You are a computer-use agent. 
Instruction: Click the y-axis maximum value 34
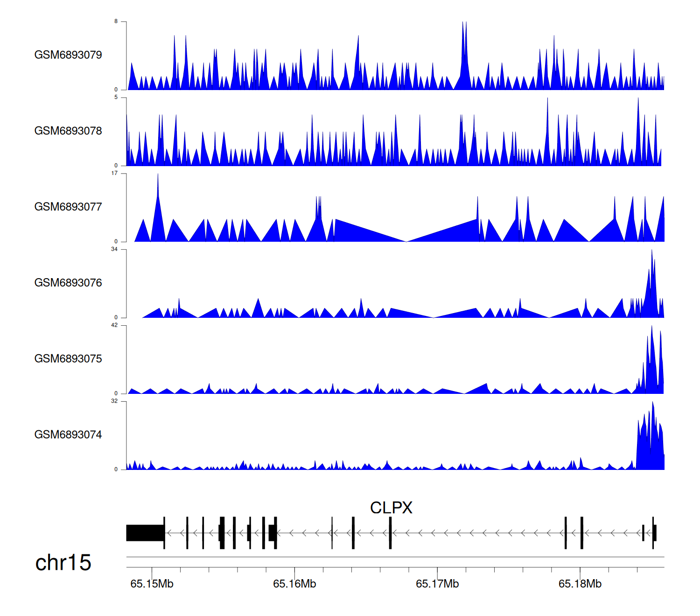(x=114, y=249)
